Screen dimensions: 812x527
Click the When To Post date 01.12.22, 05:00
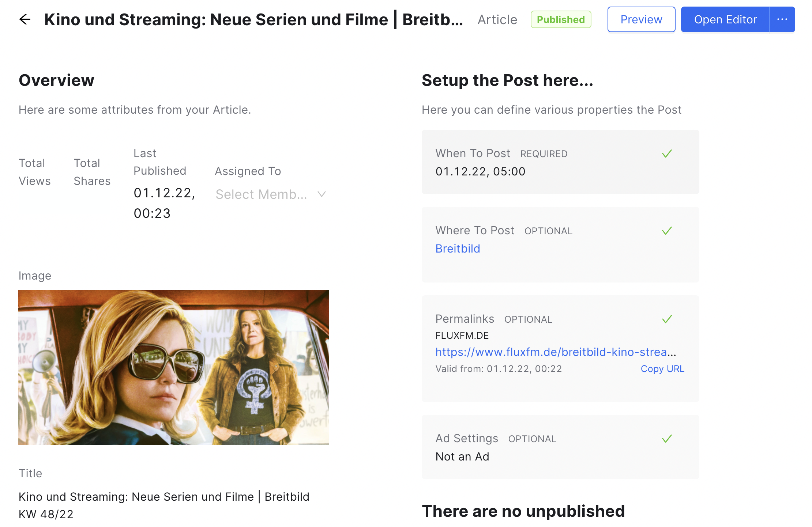pos(480,171)
